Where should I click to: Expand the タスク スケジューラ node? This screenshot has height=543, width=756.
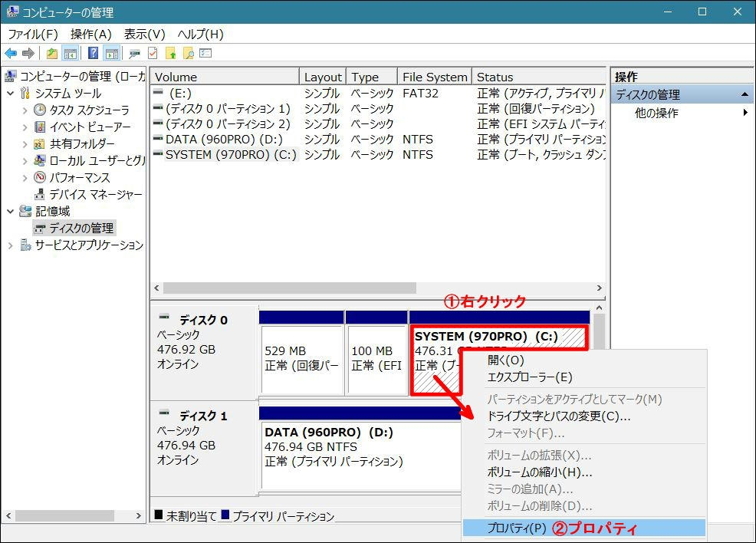25,110
